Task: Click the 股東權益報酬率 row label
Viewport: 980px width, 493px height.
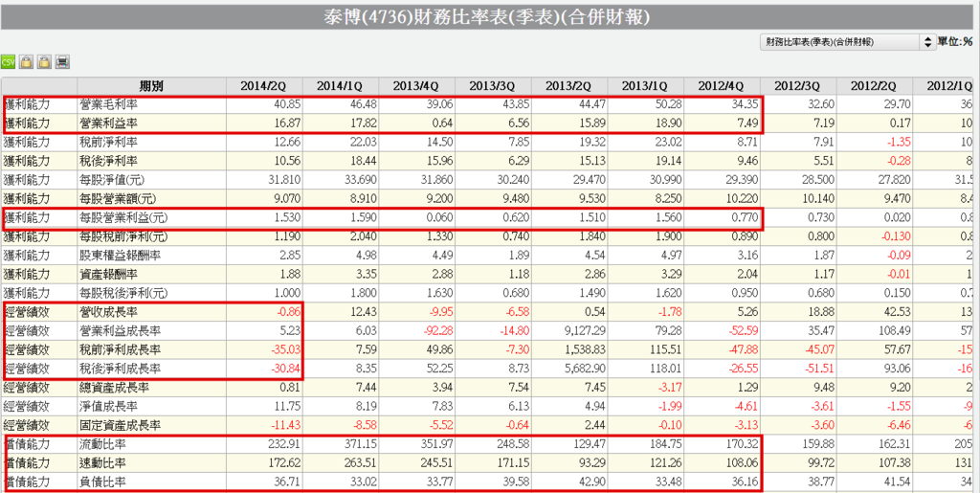Action: click(120, 256)
